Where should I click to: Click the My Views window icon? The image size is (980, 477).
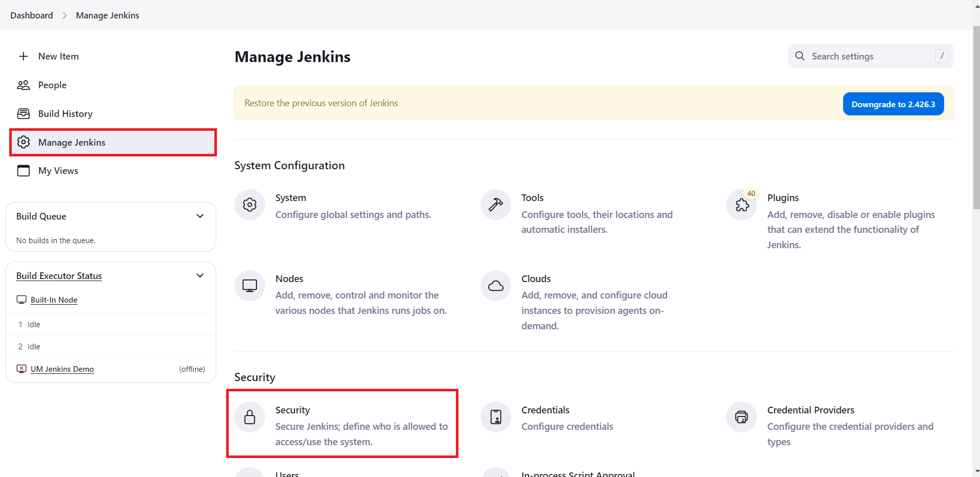24,171
